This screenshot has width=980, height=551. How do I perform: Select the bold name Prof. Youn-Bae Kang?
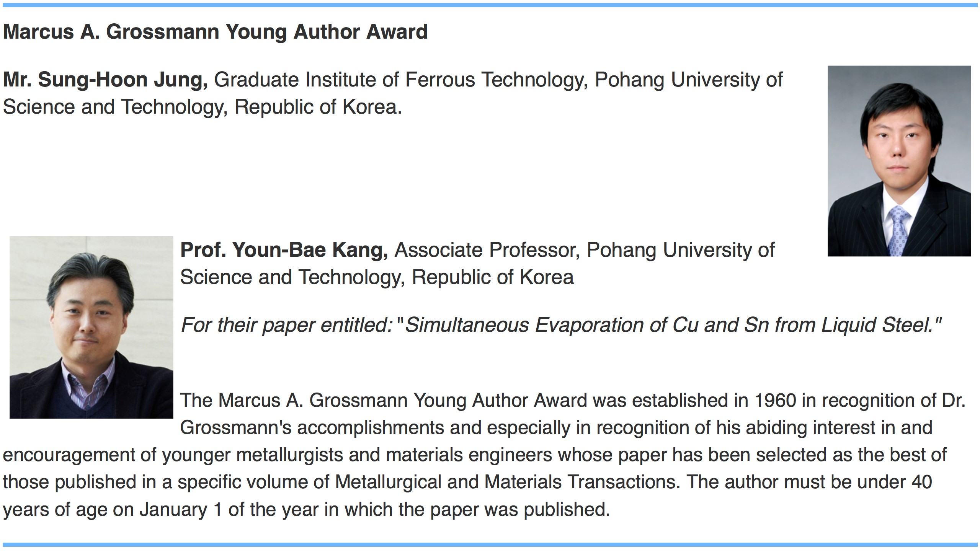tap(284, 250)
